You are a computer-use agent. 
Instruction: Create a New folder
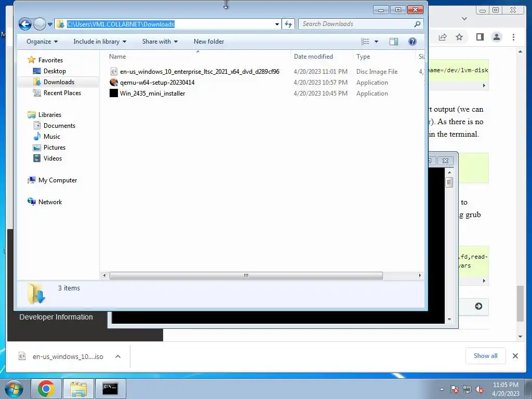coord(209,42)
